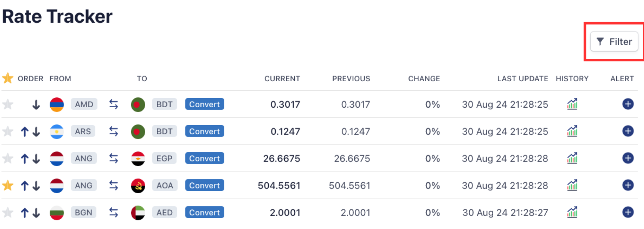This screenshot has height=229, width=644.
Task: Sort by the gold star favorites header
Action: (x=8, y=78)
